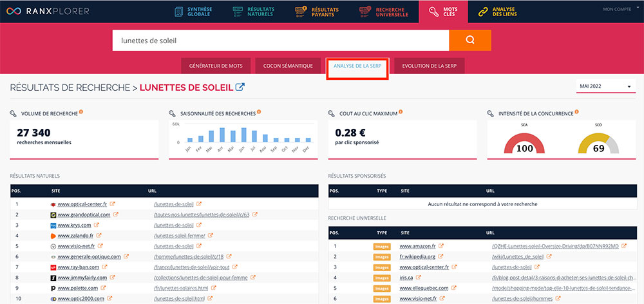
Task: Open www.krys.com site link
Action: [74, 225]
